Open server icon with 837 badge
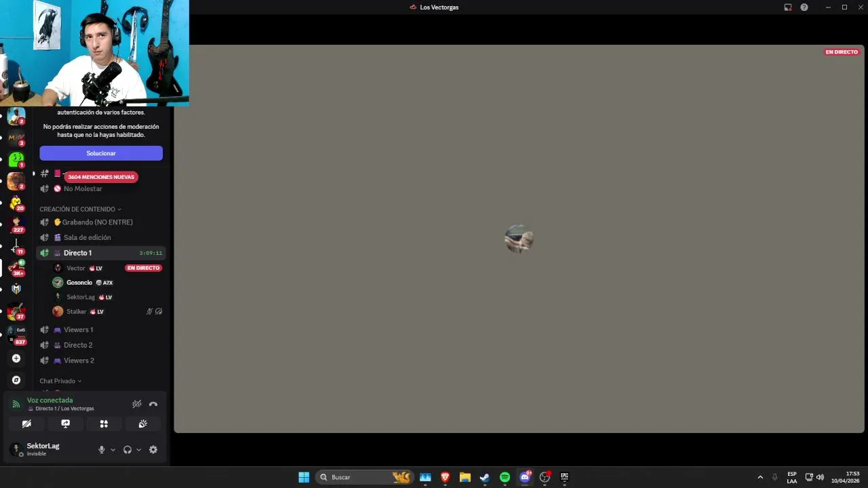 [16, 335]
